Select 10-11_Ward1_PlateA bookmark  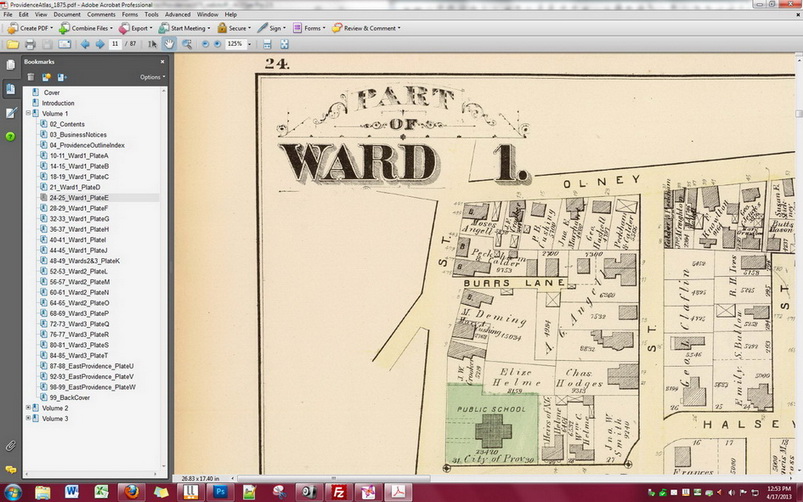(x=79, y=156)
